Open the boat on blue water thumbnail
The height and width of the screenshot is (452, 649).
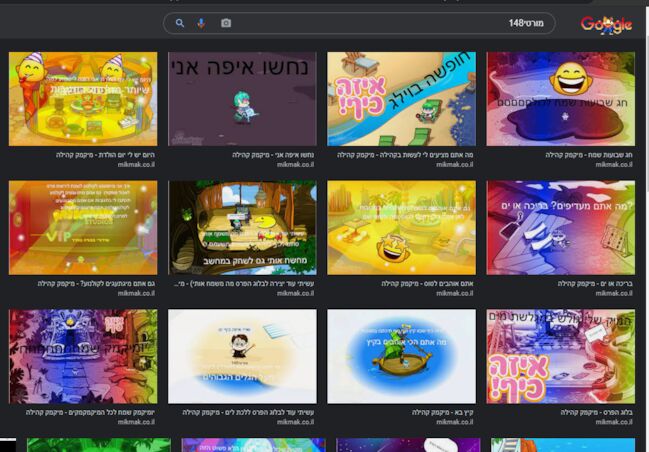[x=401, y=356]
